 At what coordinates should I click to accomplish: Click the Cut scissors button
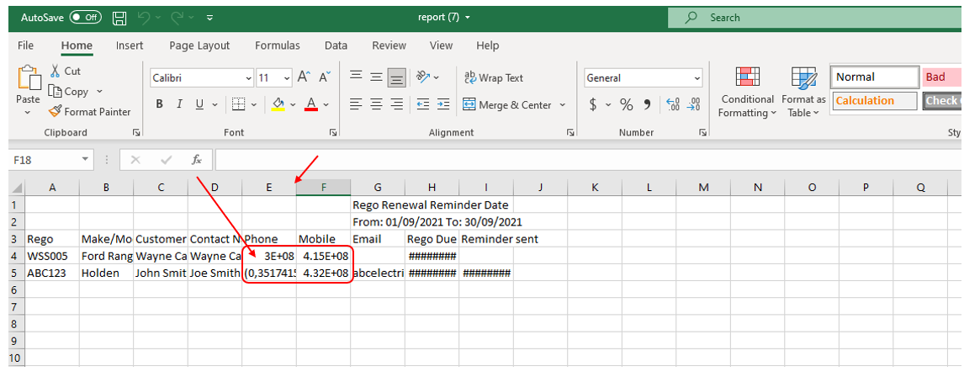[65, 72]
